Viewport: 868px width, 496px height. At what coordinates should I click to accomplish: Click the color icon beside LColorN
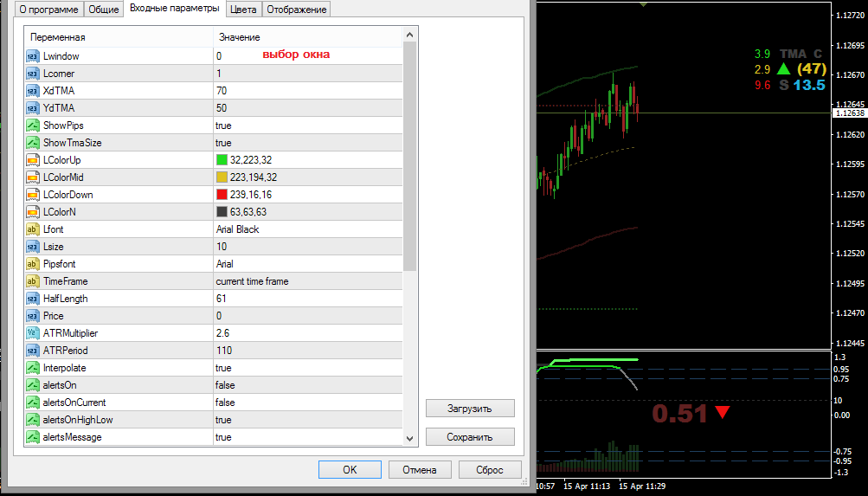point(33,211)
